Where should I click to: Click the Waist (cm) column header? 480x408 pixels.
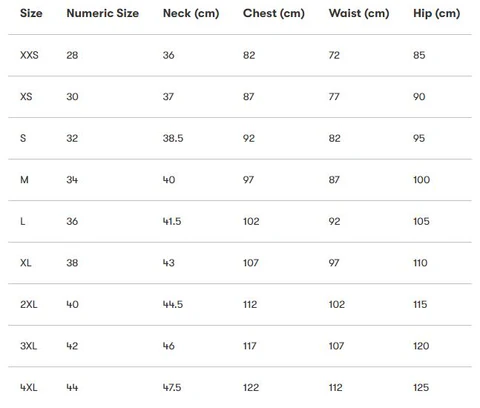coord(359,13)
